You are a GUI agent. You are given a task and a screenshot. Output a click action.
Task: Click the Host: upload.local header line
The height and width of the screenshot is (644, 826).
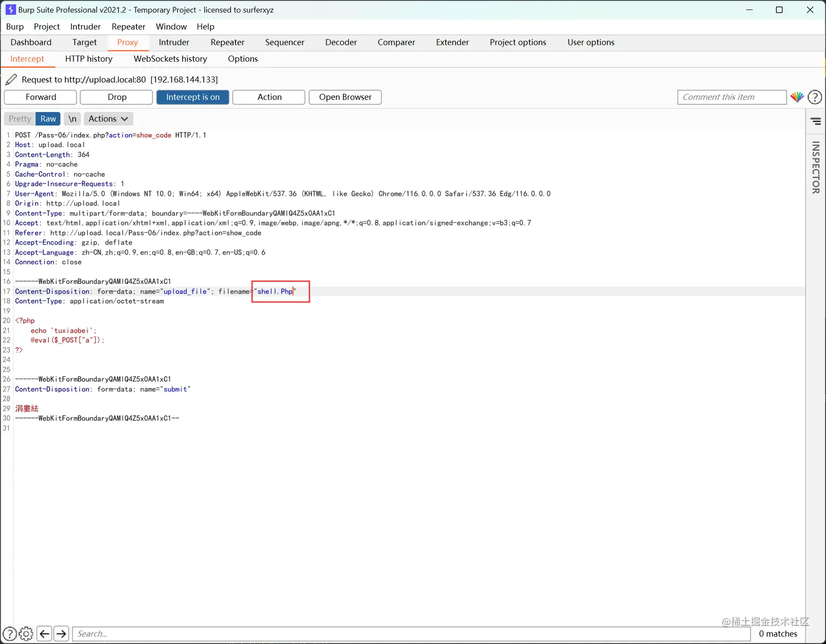pos(50,145)
